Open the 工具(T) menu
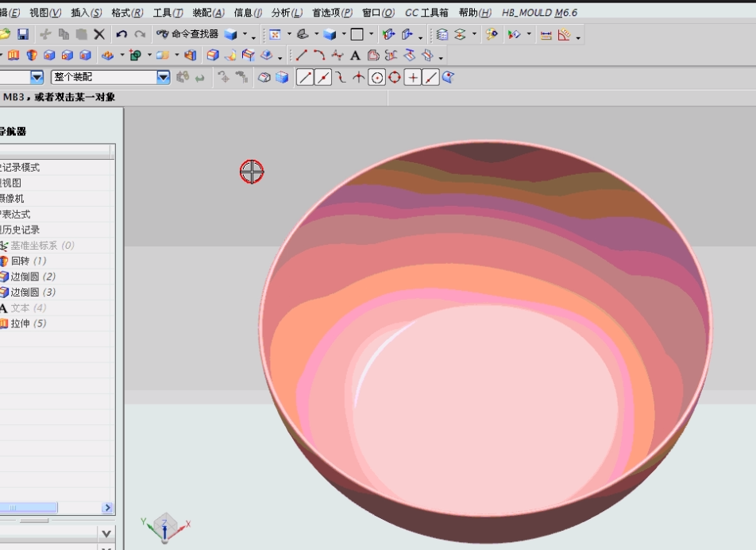The image size is (756, 550). 168,13
